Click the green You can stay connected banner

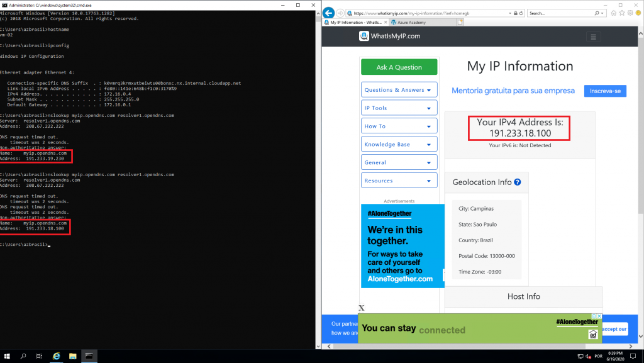click(480, 328)
